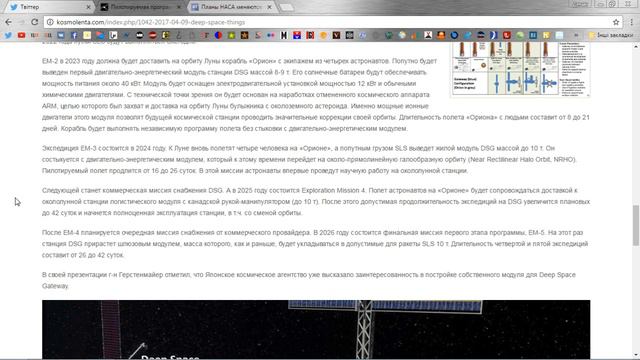
Task: Bookmark this page with the star icon
Action: tap(616, 22)
